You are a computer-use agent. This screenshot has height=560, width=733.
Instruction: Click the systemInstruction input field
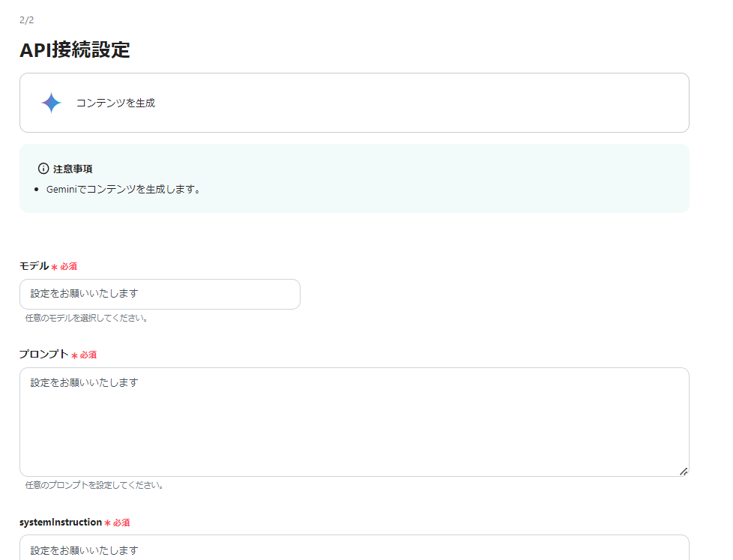tap(353, 550)
